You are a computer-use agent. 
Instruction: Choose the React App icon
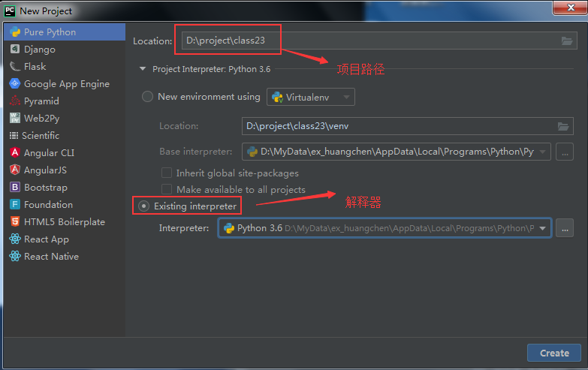point(15,239)
